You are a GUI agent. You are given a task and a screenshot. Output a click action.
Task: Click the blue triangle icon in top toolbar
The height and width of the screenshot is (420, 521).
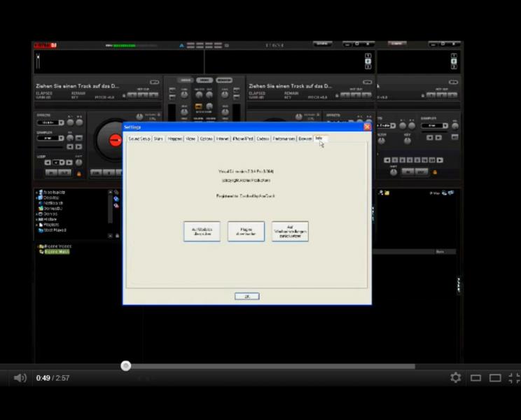pyautogui.click(x=181, y=45)
